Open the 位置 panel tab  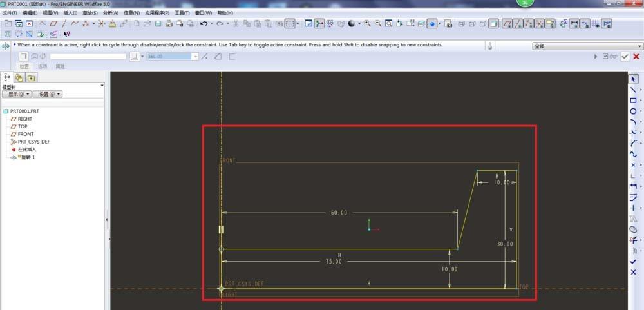pyautogui.click(x=24, y=66)
